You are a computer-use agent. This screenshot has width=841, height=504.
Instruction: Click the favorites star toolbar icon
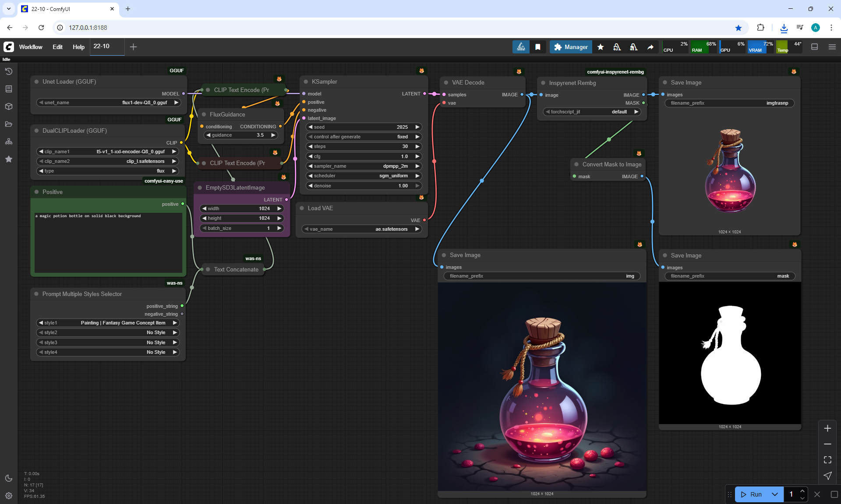601,47
